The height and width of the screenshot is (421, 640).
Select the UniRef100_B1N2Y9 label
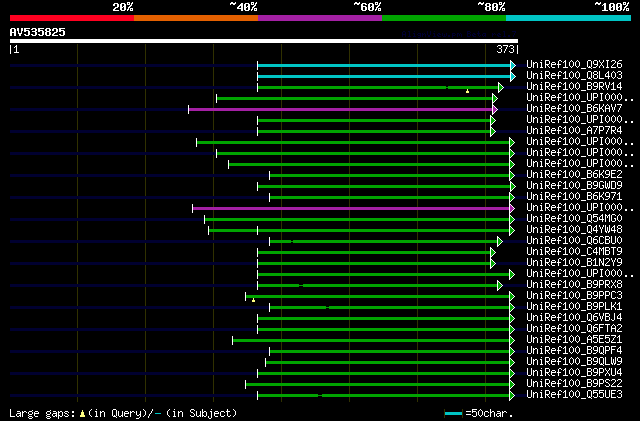click(x=574, y=263)
